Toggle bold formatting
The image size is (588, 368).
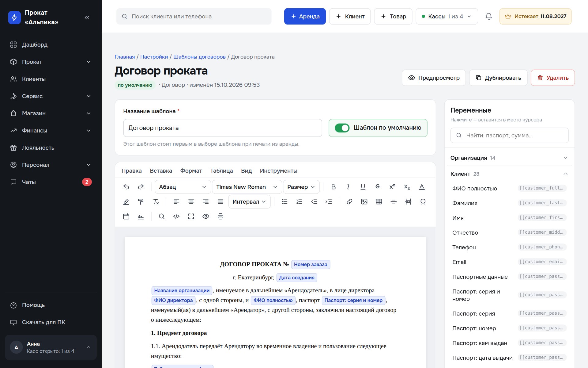pyautogui.click(x=334, y=187)
